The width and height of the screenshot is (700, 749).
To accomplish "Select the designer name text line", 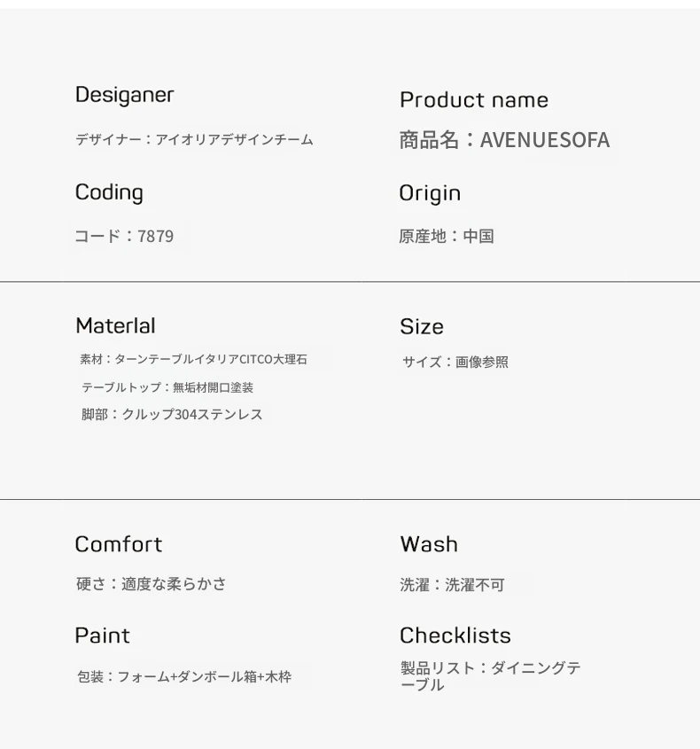I will pyautogui.click(x=194, y=139).
